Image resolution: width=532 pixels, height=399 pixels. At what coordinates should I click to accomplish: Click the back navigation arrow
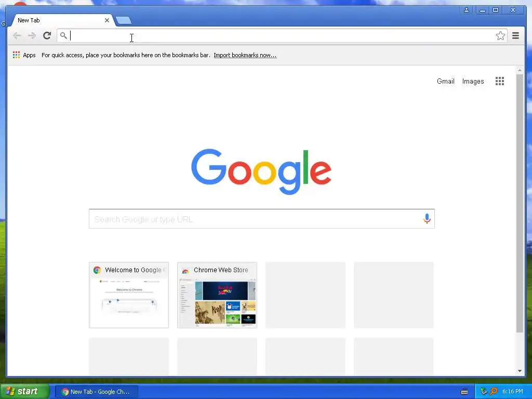(x=17, y=36)
